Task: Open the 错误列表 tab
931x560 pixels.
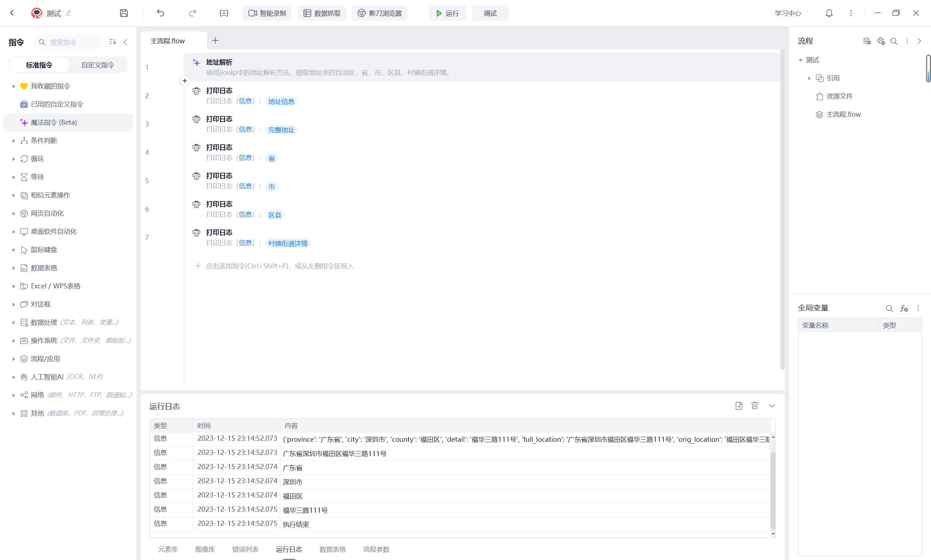Action: [245, 549]
